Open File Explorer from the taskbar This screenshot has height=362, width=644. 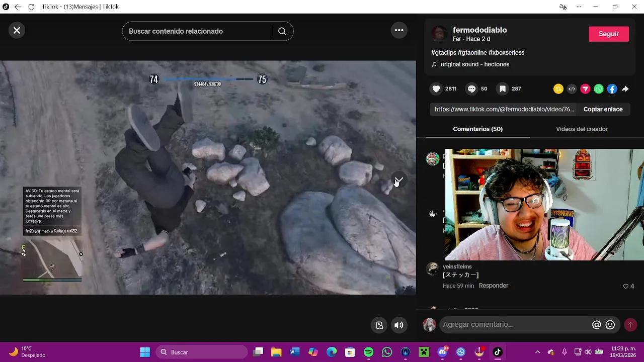click(276, 352)
